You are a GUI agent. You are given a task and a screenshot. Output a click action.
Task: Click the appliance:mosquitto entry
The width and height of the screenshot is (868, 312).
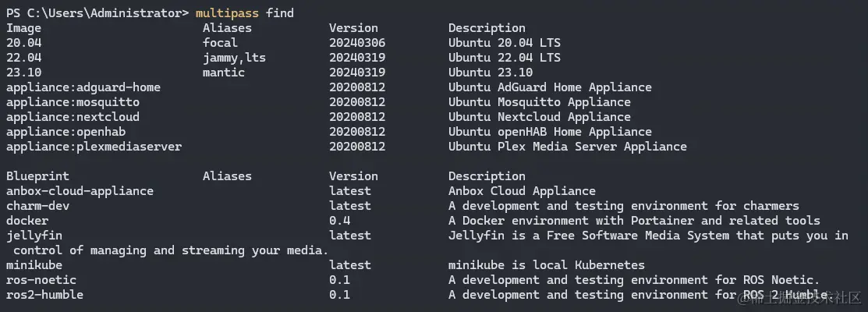click(x=73, y=102)
